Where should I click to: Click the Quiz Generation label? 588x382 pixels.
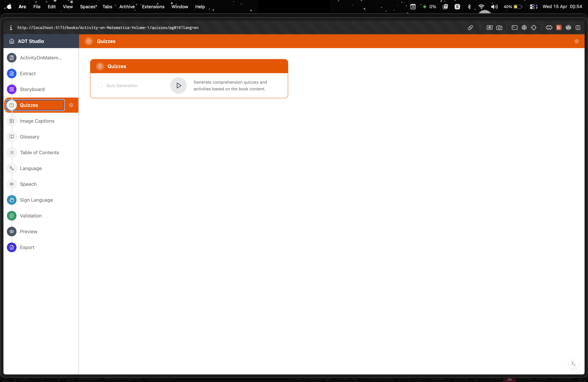(122, 86)
